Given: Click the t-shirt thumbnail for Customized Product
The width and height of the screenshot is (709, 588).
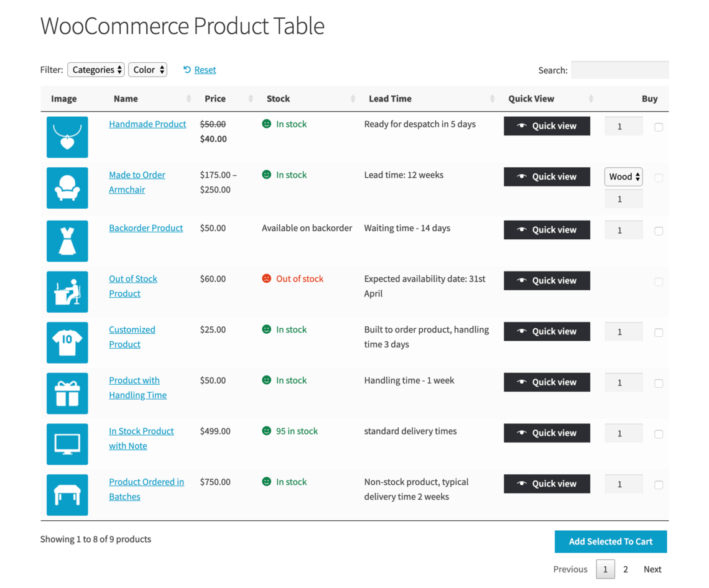Looking at the screenshot, I should pyautogui.click(x=67, y=342).
